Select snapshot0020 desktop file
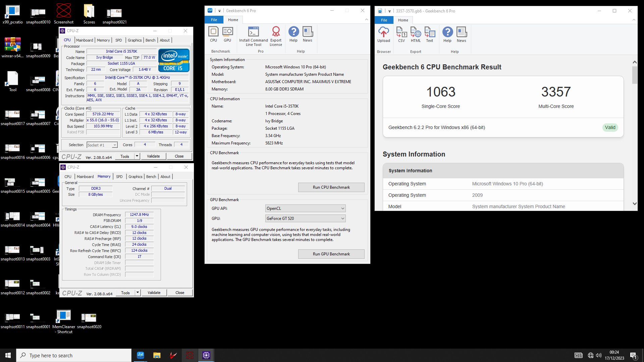The height and width of the screenshot is (362, 644). (89, 321)
